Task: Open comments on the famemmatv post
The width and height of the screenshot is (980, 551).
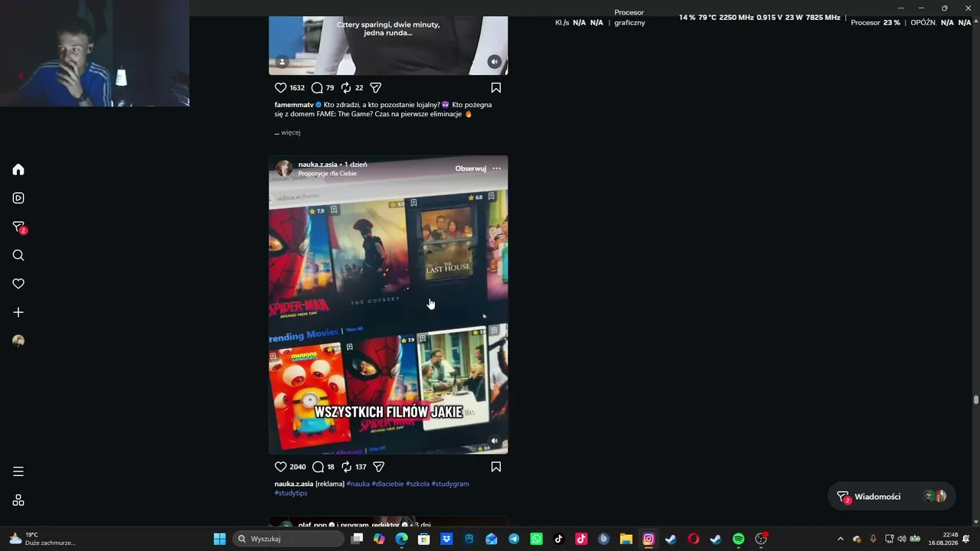Action: [317, 88]
